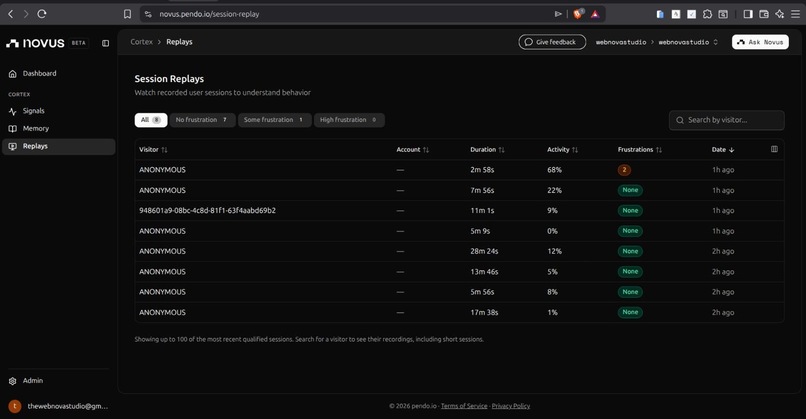Sort the table by Visitor column
806x419 pixels.
(x=153, y=150)
